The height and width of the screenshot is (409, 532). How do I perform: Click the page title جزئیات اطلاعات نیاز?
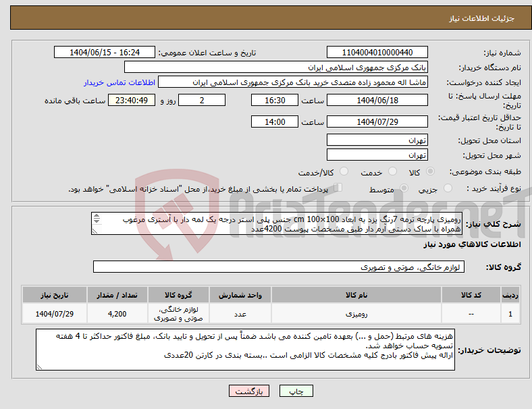(482, 18)
